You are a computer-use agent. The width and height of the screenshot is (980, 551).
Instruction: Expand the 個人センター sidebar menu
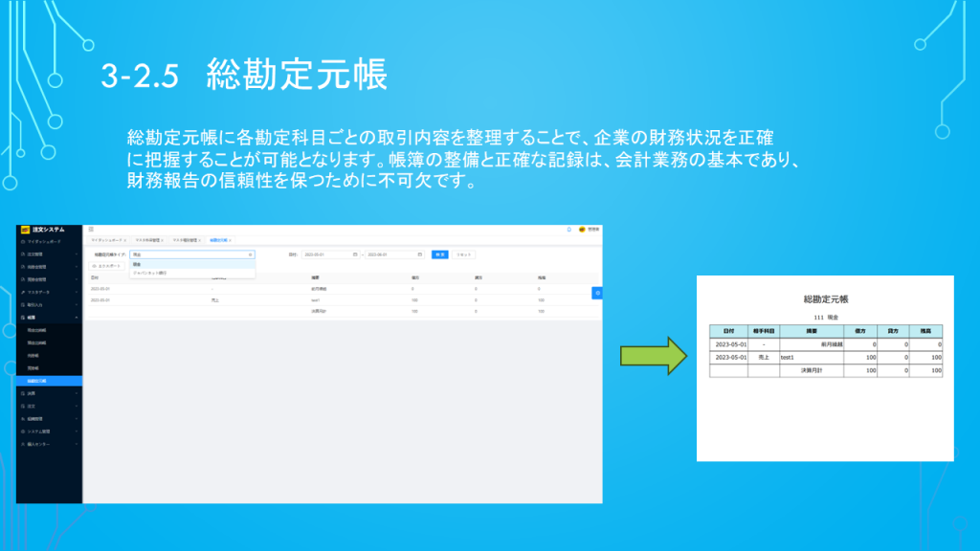coord(49,444)
